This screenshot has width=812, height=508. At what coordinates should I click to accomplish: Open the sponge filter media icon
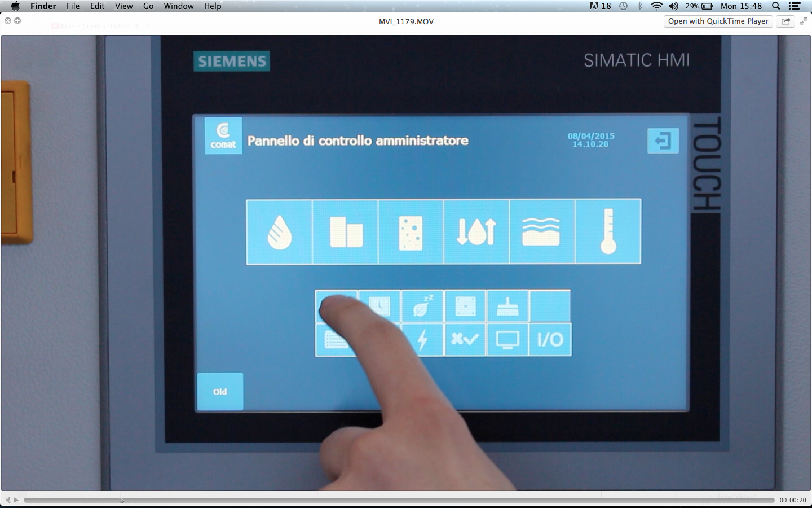(411, 231)
